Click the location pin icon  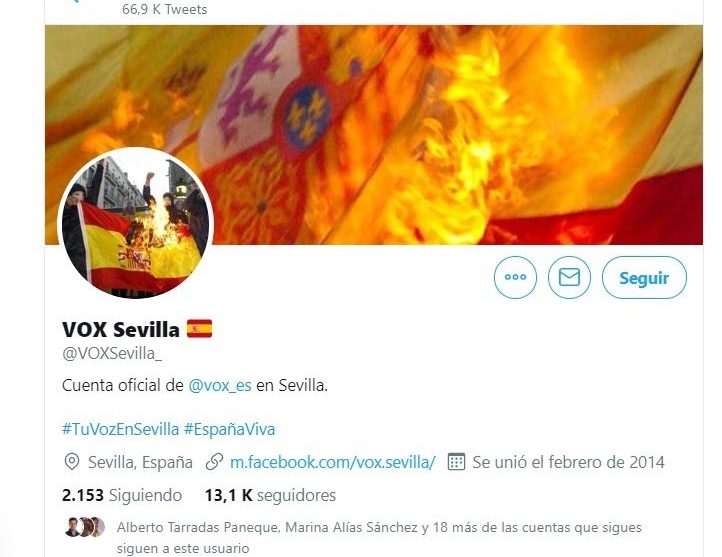[71, 462]
